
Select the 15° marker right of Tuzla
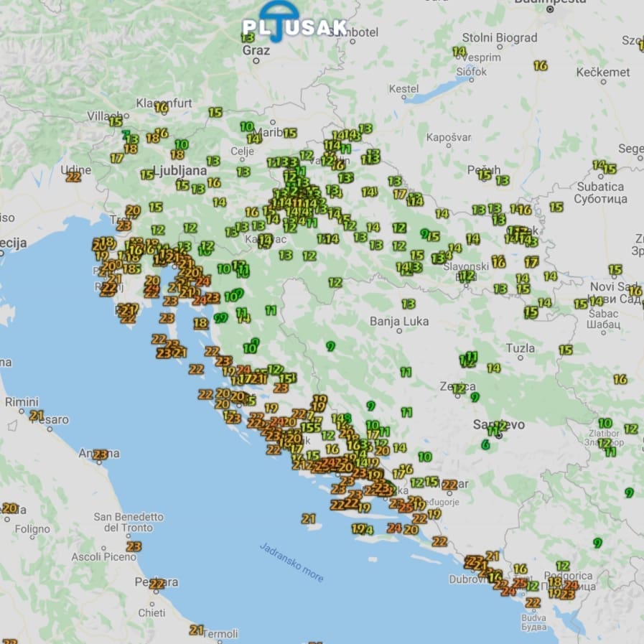566,350
